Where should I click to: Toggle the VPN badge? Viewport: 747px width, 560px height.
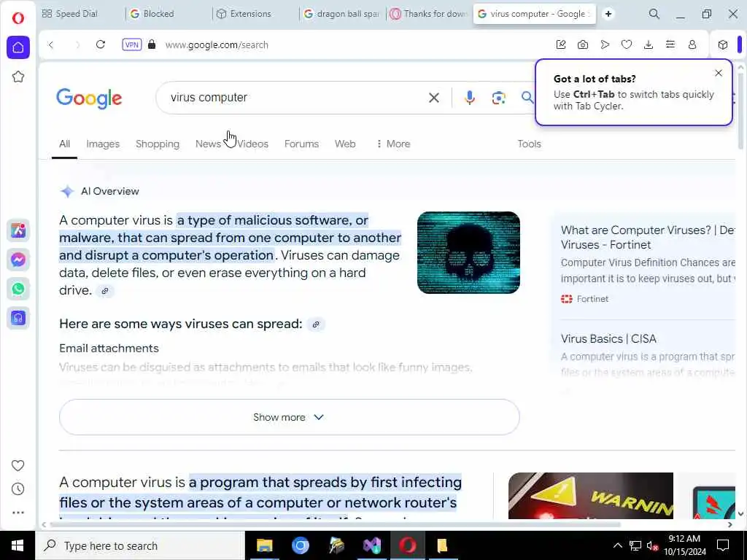pos(131,44)
